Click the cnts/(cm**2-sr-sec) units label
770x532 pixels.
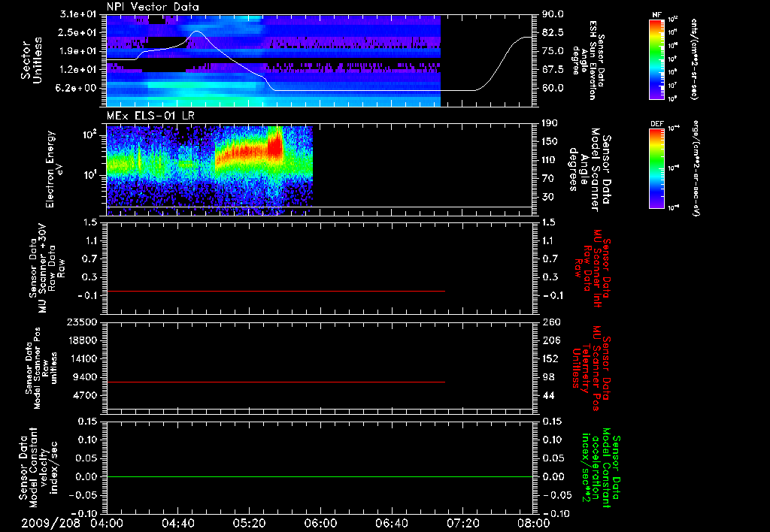click(693, 59)
